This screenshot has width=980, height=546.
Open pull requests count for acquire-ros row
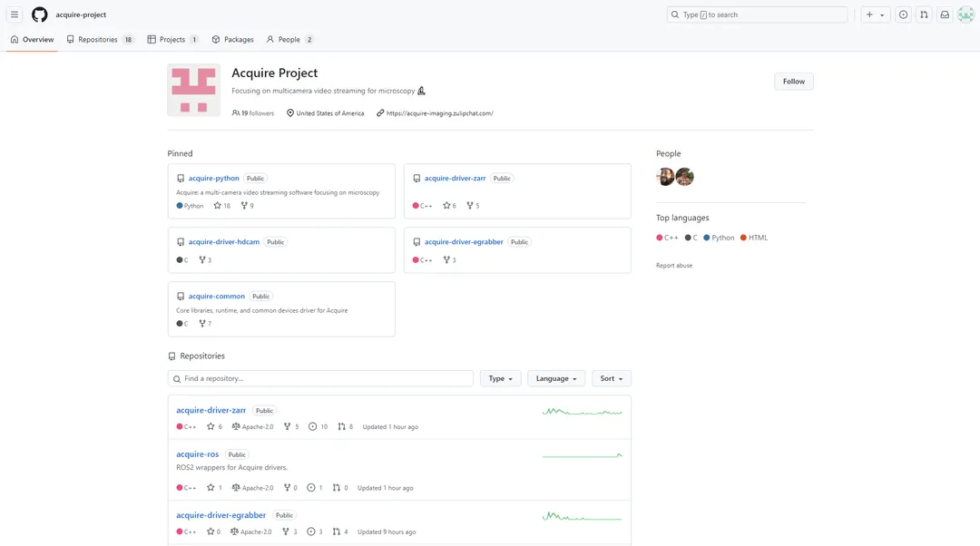pyautogui.click(x=340, y=488)
